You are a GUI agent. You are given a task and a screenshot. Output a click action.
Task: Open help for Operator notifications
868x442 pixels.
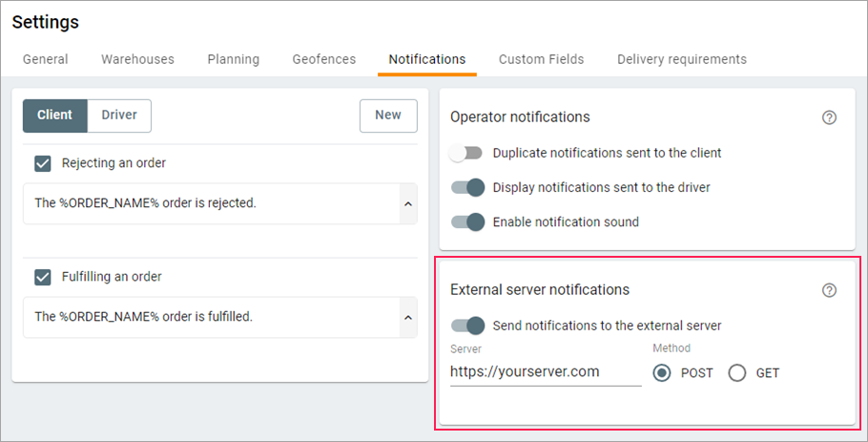[x=829, y=117]
